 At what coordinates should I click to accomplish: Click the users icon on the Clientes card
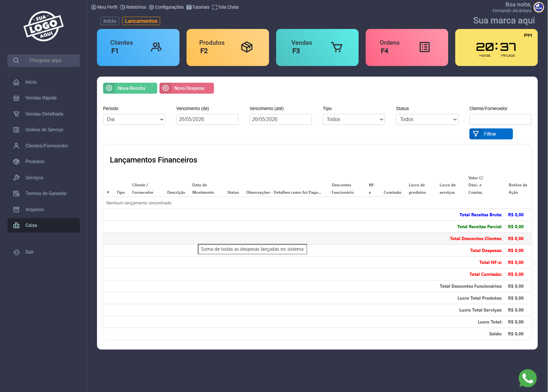tap(156, 47)
